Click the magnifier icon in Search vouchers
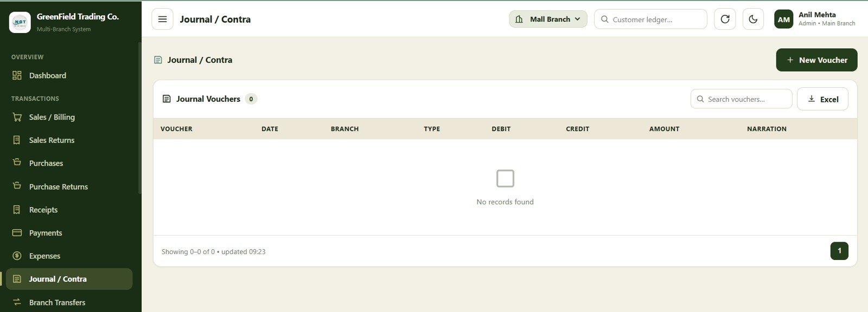The height and width of the screenshot is (312, 868). 700,99
